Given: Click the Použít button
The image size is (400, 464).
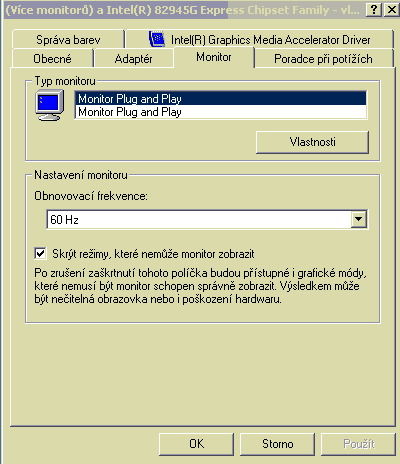Looking at the screenshot, I should click(359, 444).
